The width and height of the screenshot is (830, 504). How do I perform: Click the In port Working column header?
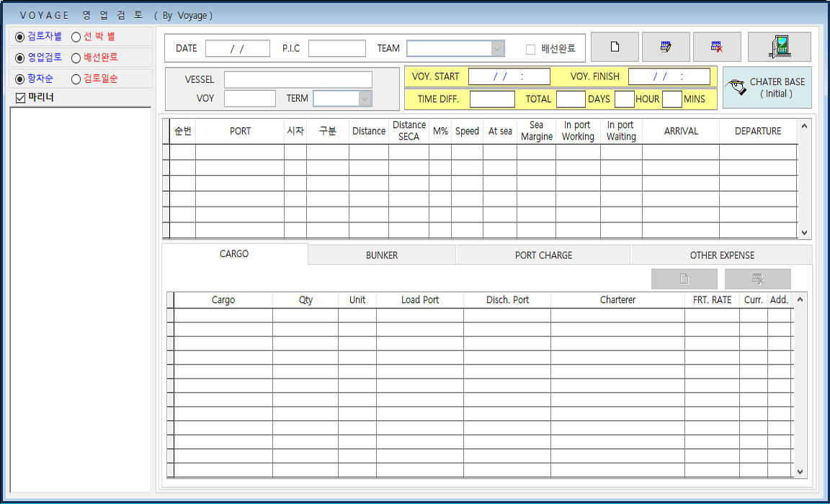[578, 131]
